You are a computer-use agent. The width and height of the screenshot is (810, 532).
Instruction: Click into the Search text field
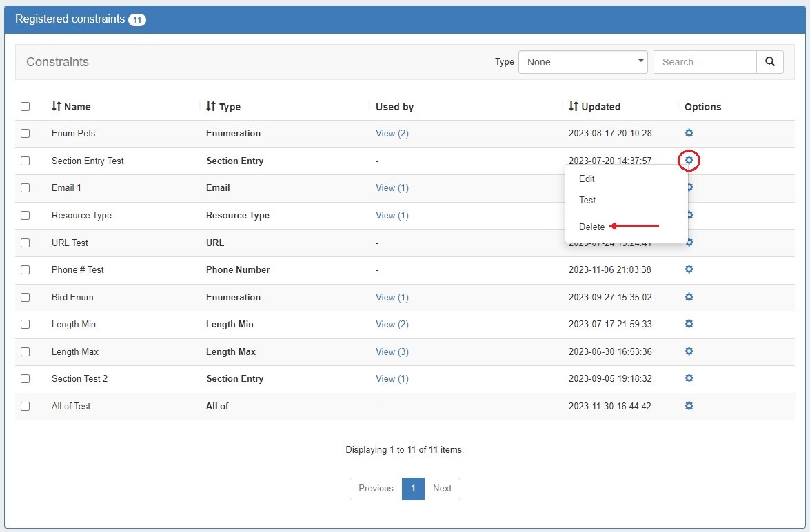[705, 62]
